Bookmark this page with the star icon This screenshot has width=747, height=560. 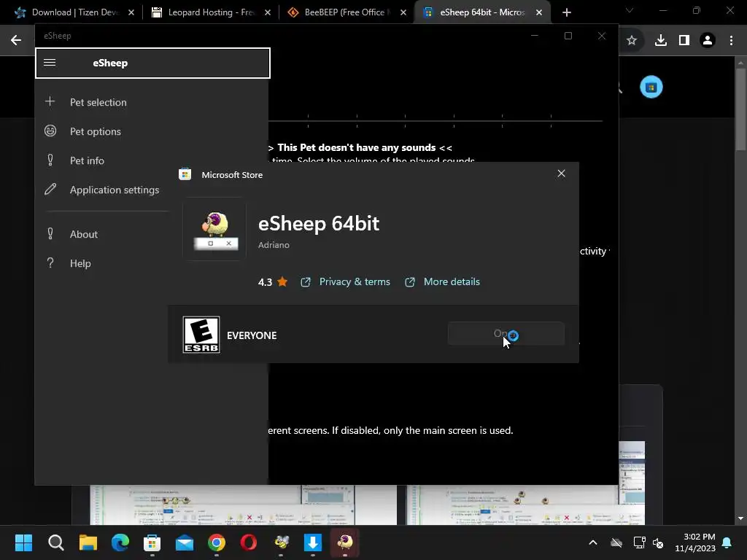(632, 40)
